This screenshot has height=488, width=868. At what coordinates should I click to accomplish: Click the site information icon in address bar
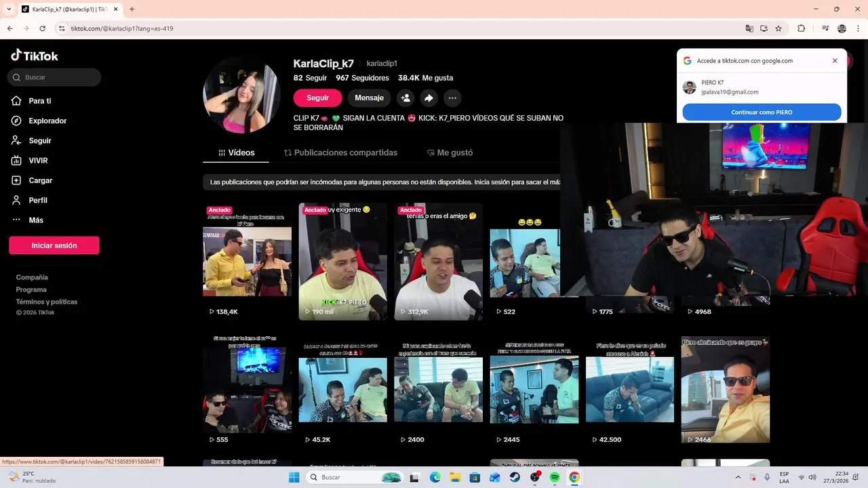point(62,28)
